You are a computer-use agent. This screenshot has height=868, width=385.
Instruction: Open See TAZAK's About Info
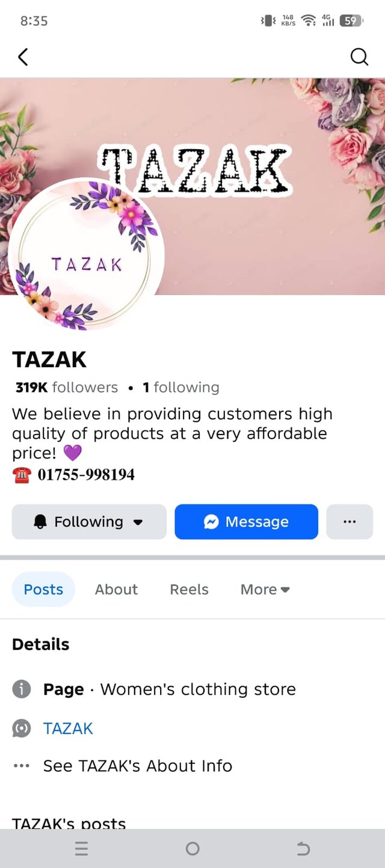tap(138, 766)
